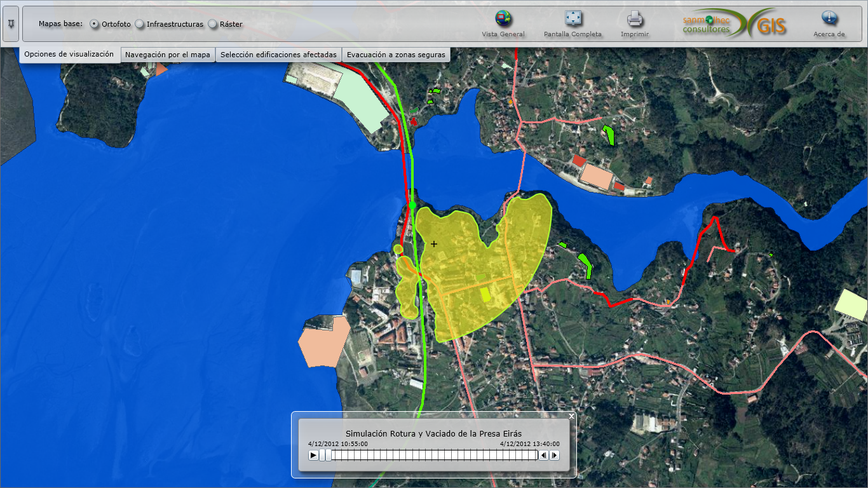Screen dimensions: 868x488
Task: Click the green point marker on the road
Action: point(412,205)
